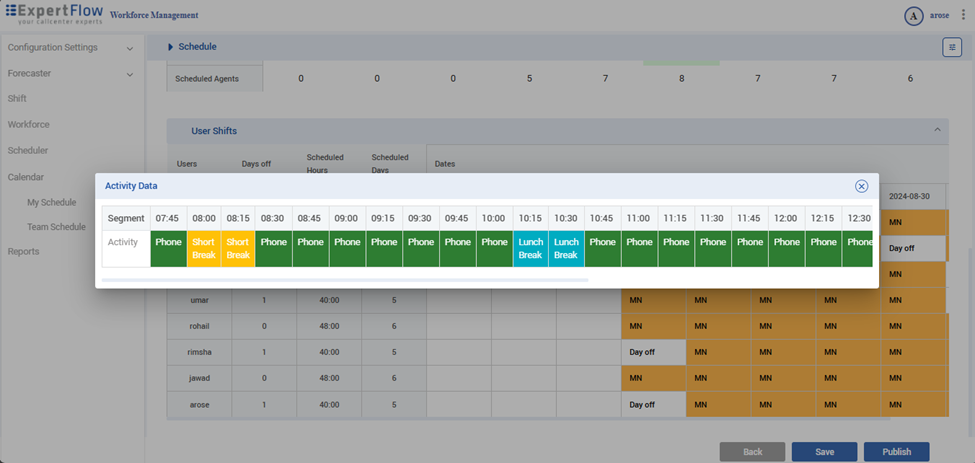Viewport: 975px width, 463px height.
Task: Go to Workforce in the sidebar
Action: click(x=28, y=125)
